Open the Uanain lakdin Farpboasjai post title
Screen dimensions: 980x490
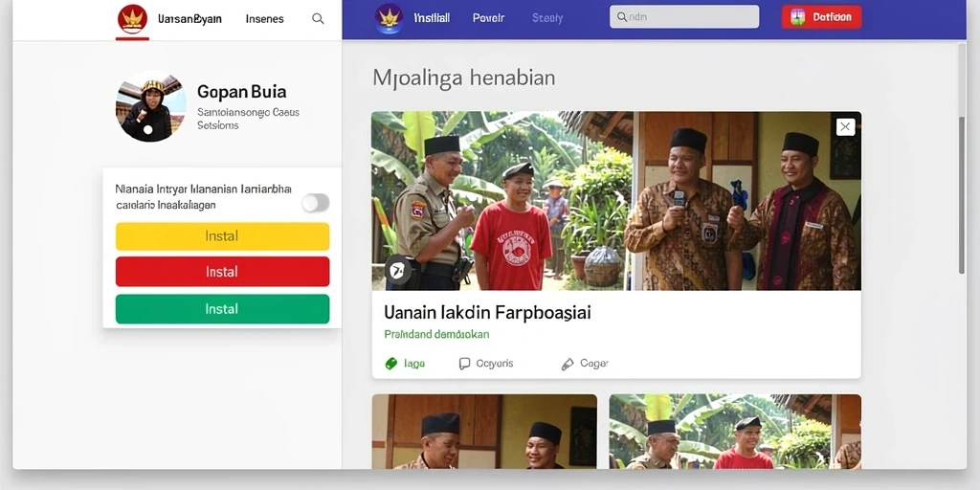487,312
